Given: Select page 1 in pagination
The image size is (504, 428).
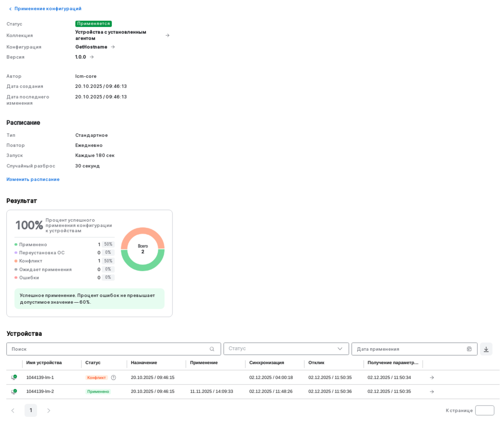Looking at the screenshot, I should (31, 410).
